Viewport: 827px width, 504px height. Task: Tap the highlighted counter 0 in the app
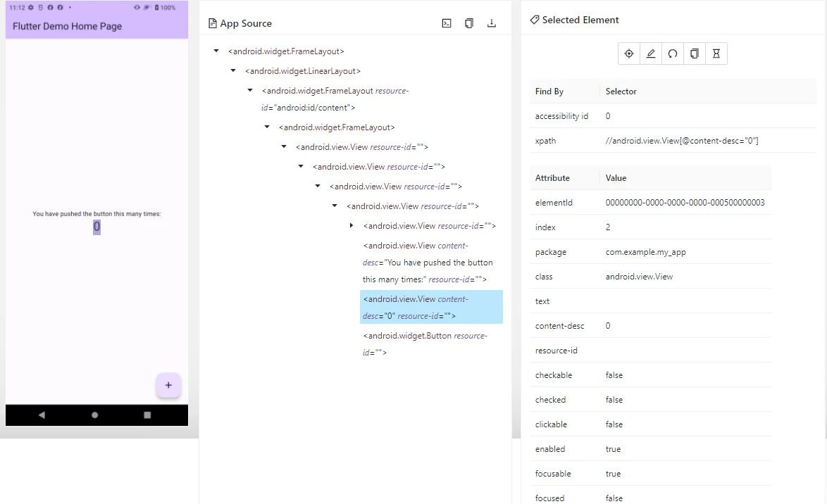click(x=97, y=227)
